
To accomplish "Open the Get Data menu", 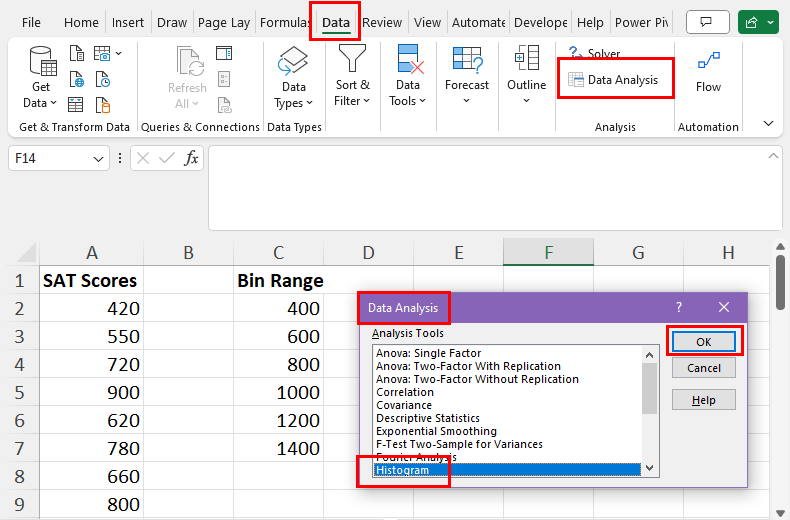I will [x=40, y=77].
